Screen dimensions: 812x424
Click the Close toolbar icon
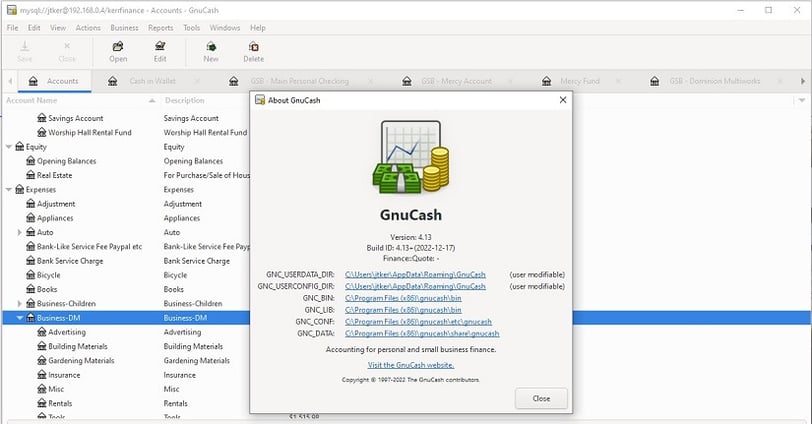coord(67,47)
